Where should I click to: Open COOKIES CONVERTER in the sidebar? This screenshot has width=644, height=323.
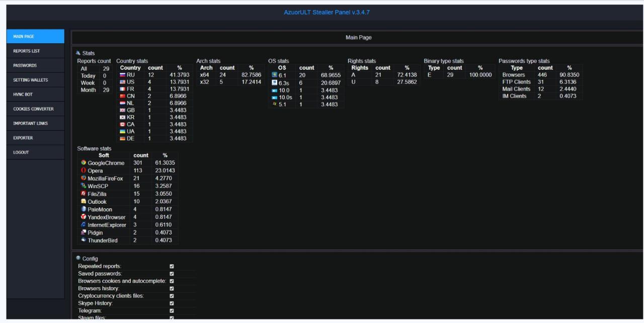coord(35,109)
